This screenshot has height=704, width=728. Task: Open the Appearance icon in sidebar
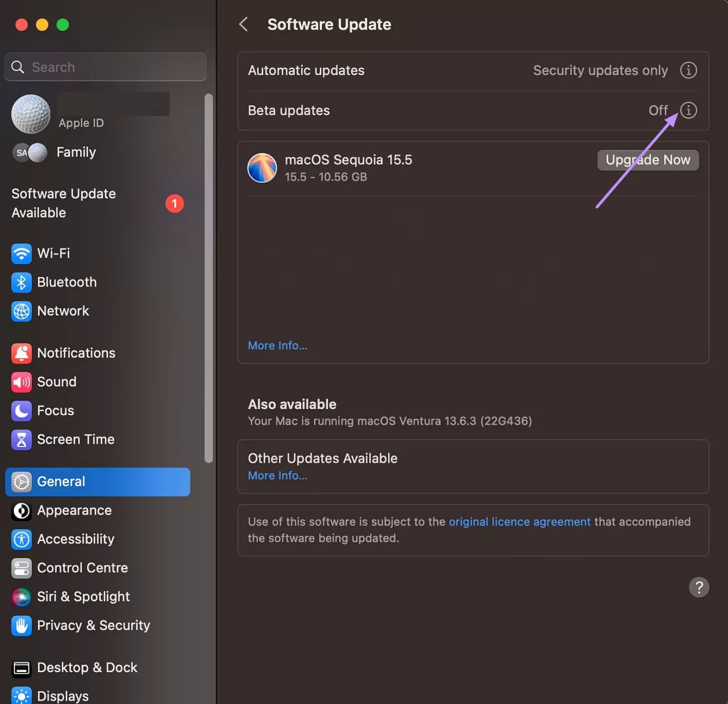tap(21, 511)
